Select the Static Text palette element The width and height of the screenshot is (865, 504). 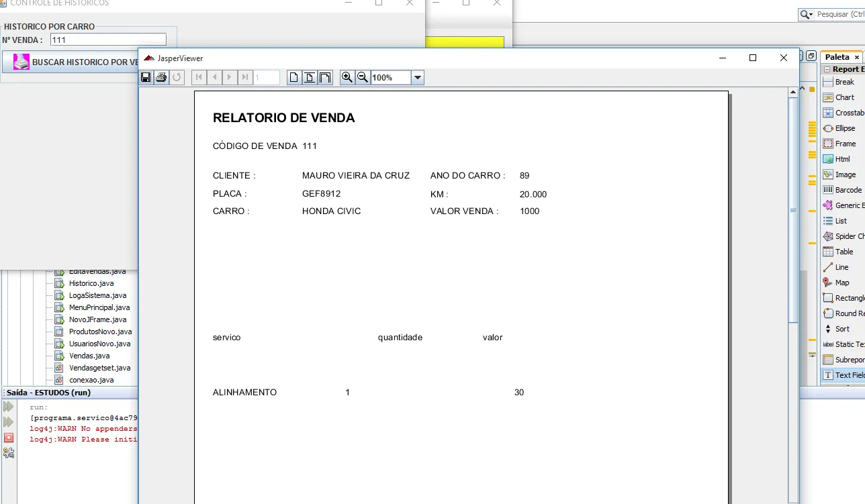point(844,344)
